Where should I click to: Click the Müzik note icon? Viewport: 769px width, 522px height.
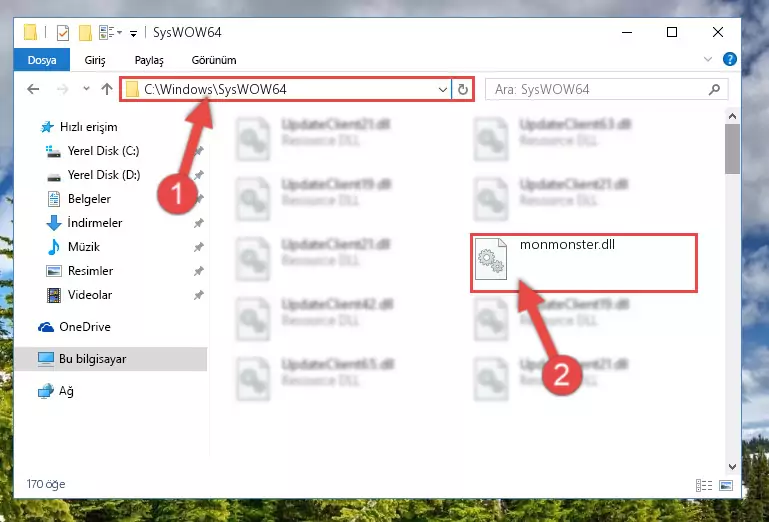53,247
